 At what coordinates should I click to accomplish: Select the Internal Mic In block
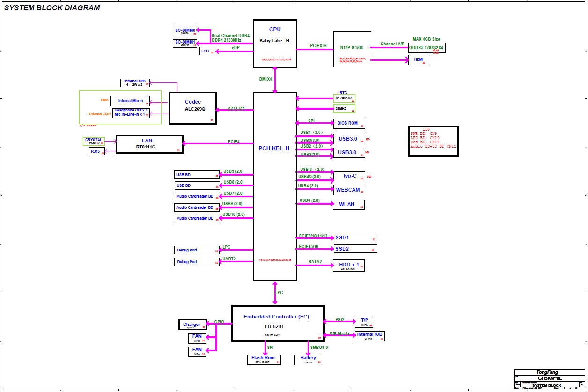(131, 101)
